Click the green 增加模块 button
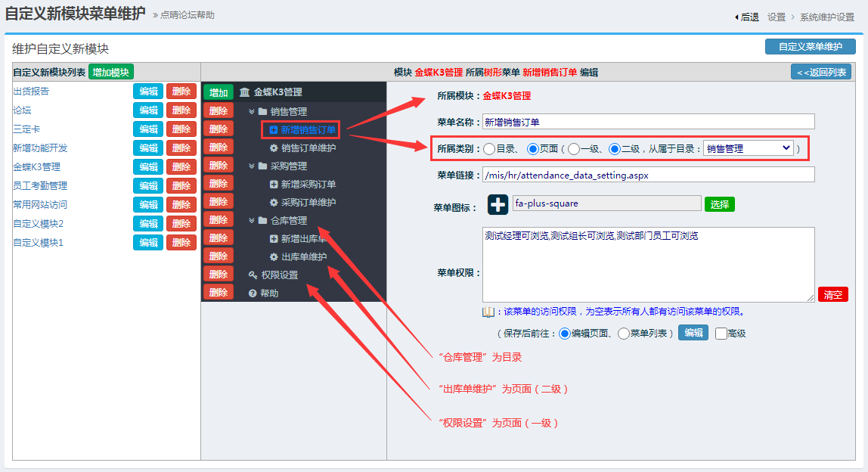 (x=110, y=72)
